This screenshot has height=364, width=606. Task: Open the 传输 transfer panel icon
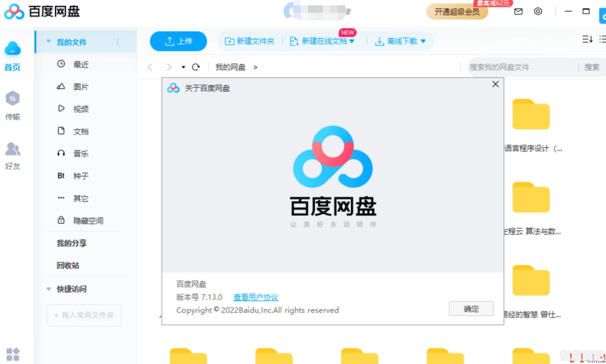pos(13,99)
